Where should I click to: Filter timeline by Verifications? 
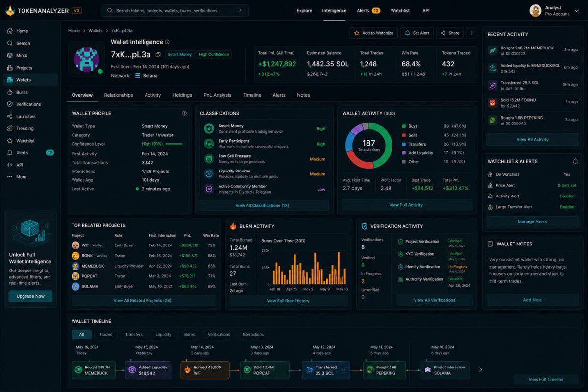(219, 335)
